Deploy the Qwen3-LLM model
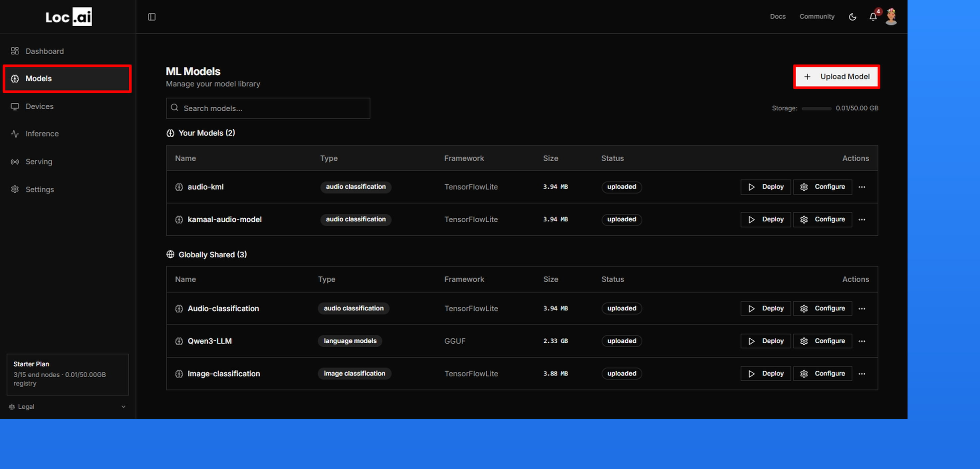 (766, 341)
